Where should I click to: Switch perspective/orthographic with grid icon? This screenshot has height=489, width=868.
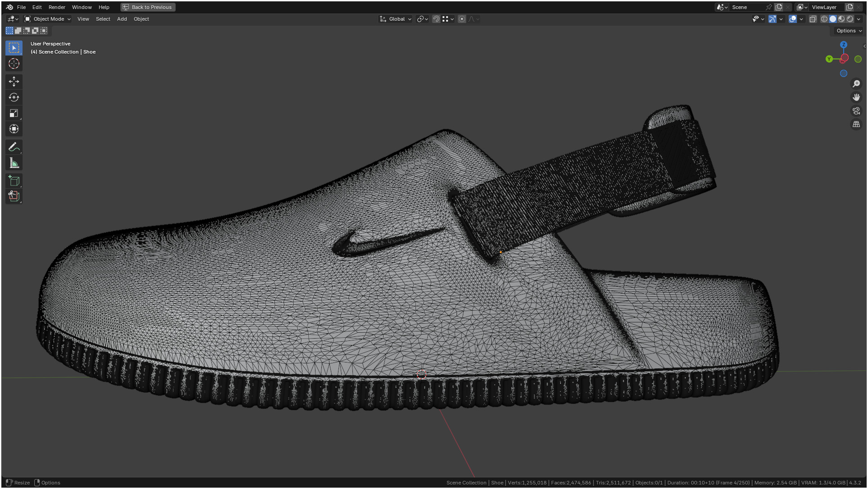coord(856,124)
